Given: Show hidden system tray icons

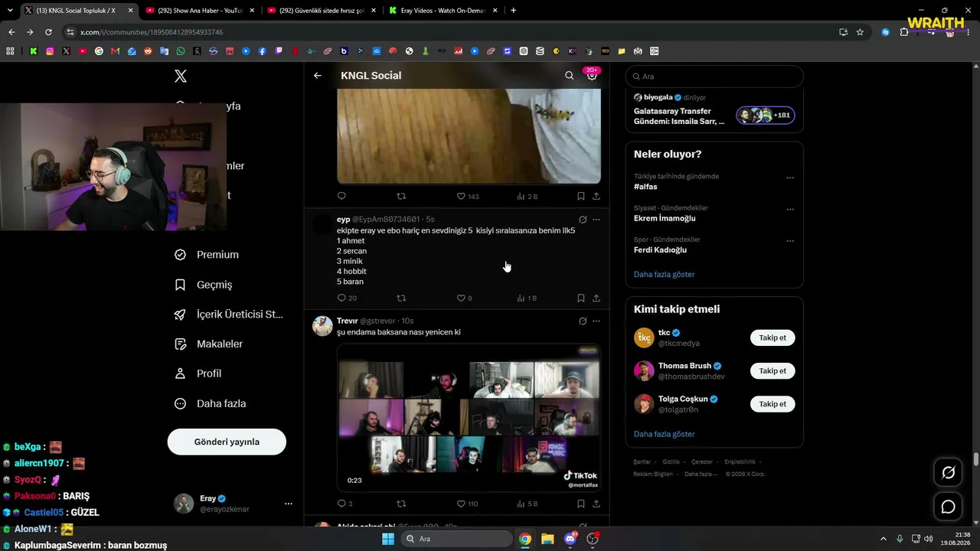Looking at the screenshot, I should point(883,539).
